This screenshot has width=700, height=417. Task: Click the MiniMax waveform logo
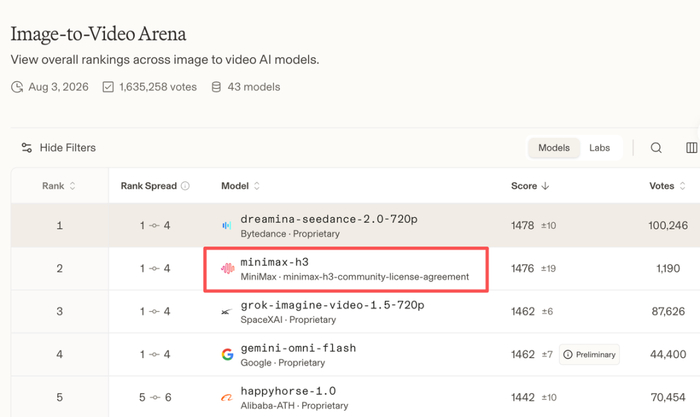coord(228,268)
